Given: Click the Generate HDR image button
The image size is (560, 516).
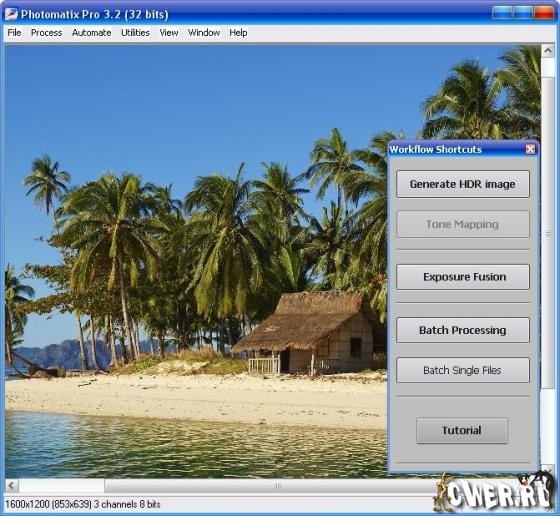Looking at the screenshot, I should [462, 184].
